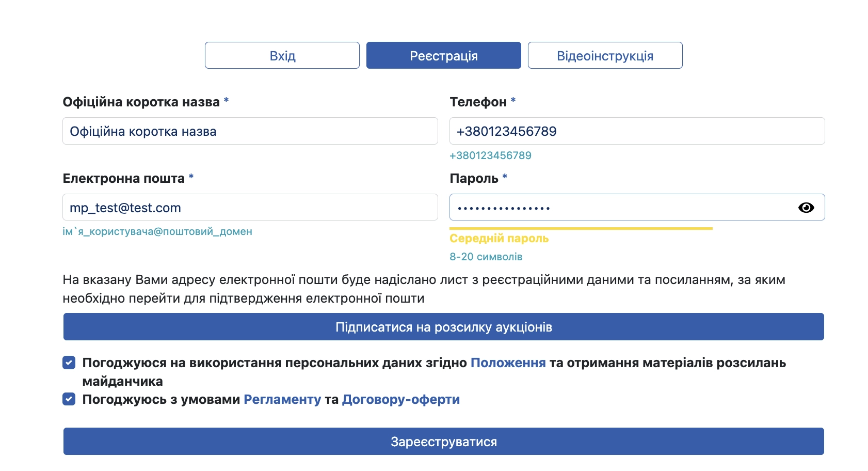
Task: Select the Реєстрація tab
Action: [444, 55]
